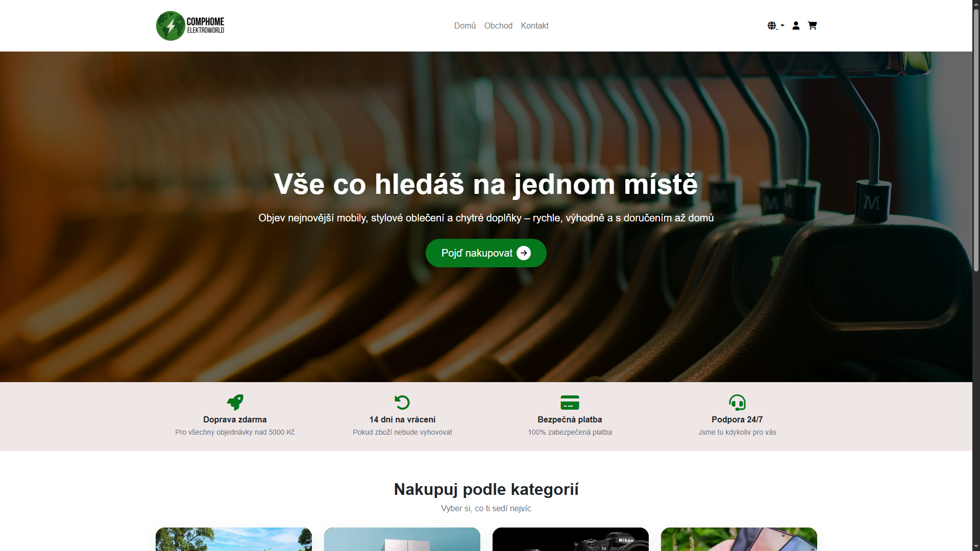Click the Comphome Elektroworld logo
Image resolution: width=980 pixels, height=551 pixels.
point(190,26)
